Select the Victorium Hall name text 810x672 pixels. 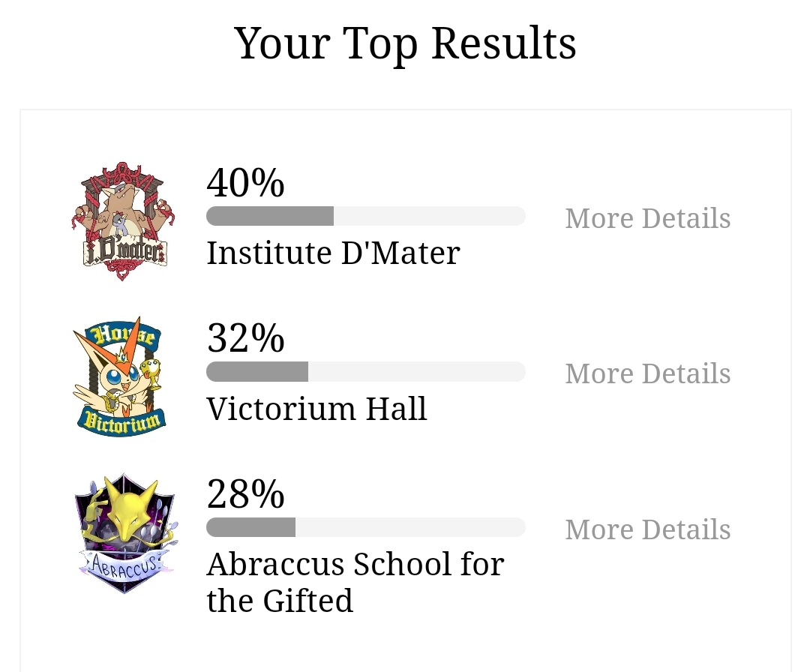316,409
